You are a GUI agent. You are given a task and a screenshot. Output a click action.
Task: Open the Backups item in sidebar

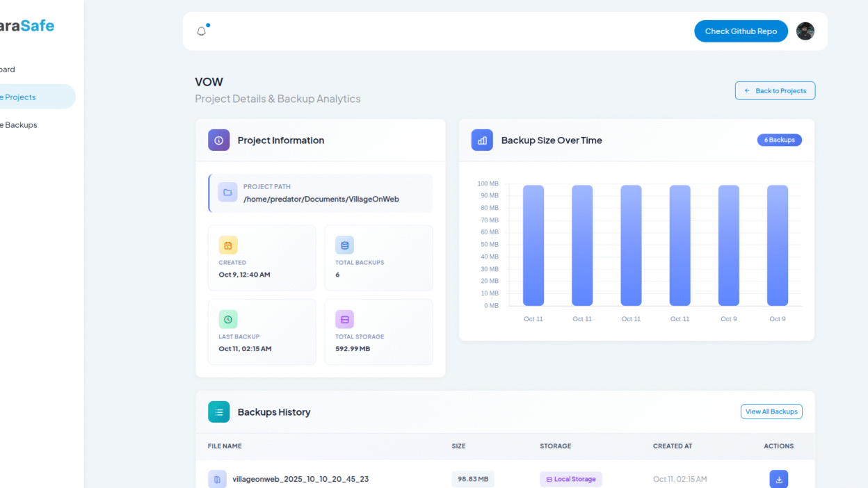pyautogui.click(x=21, y=125)
